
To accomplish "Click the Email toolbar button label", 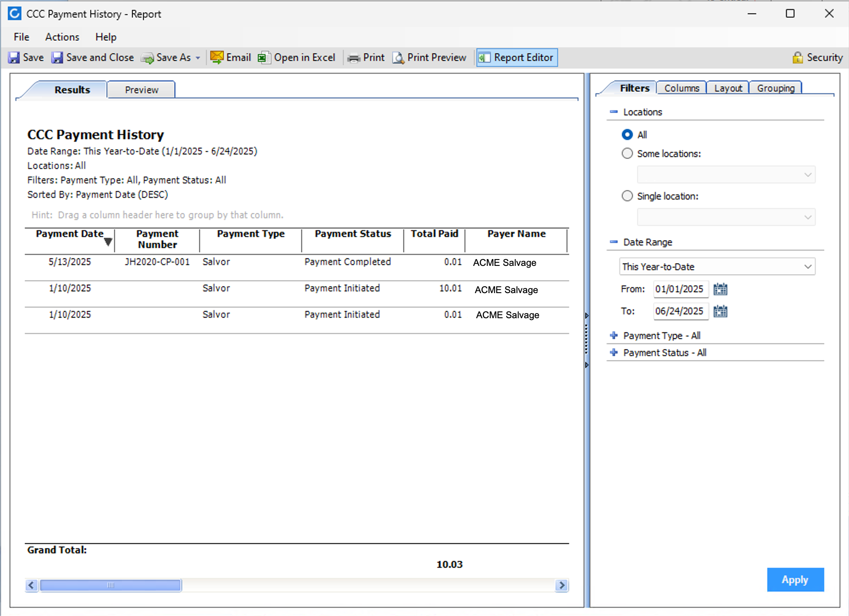I will tap(238, 57).
